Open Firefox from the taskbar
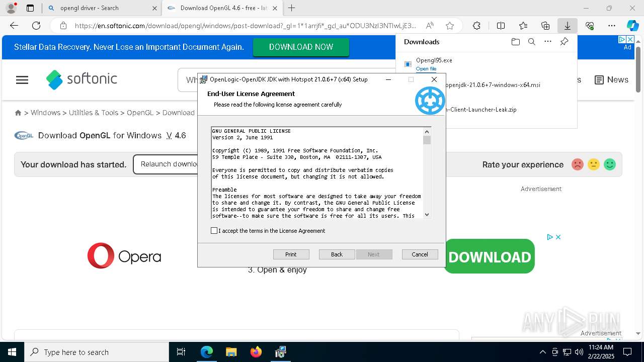644x362 pixels. tap(256, 352)
